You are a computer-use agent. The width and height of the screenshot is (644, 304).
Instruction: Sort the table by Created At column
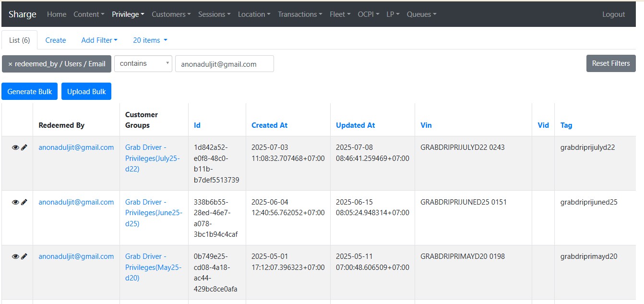point(269,125)
